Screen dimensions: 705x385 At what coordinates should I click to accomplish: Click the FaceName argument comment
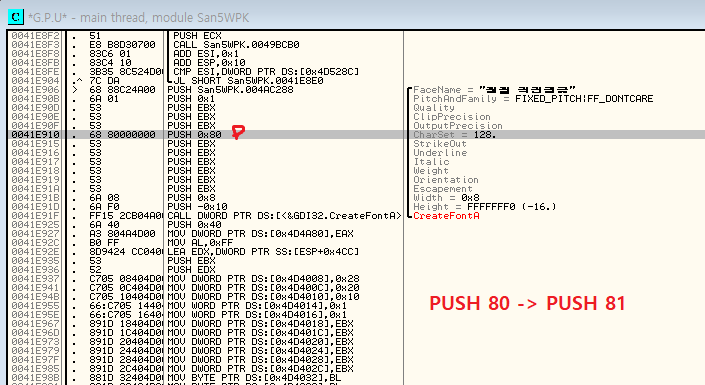pyautogui.click(x=494, y=90)
